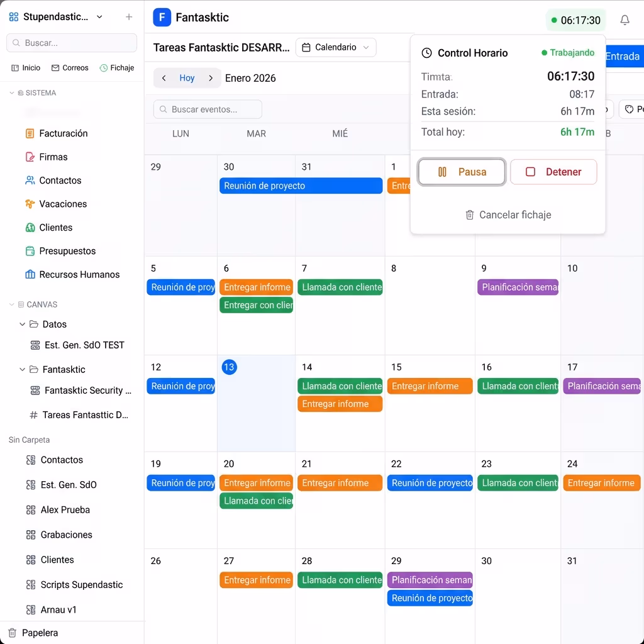Open Entregar informe event on day 6

point(257,287)
